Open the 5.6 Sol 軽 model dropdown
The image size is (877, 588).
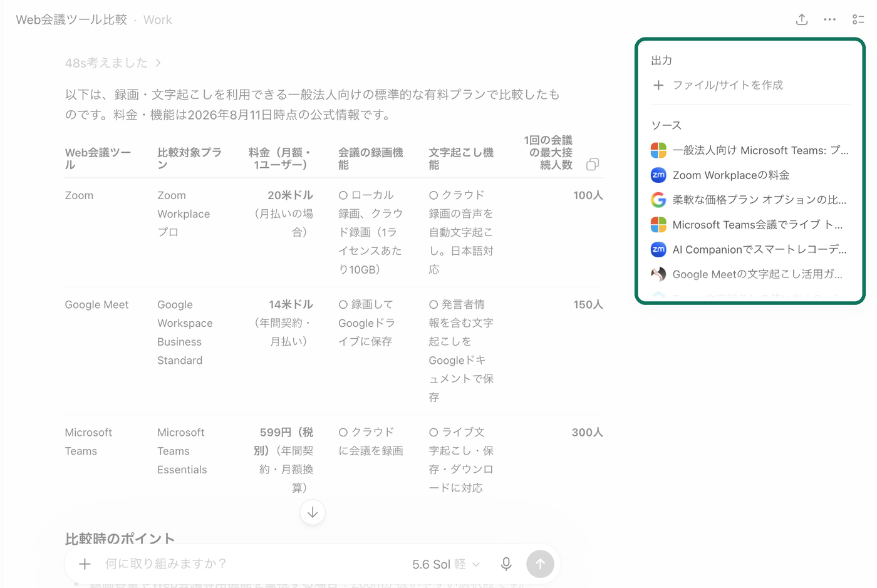445,564
